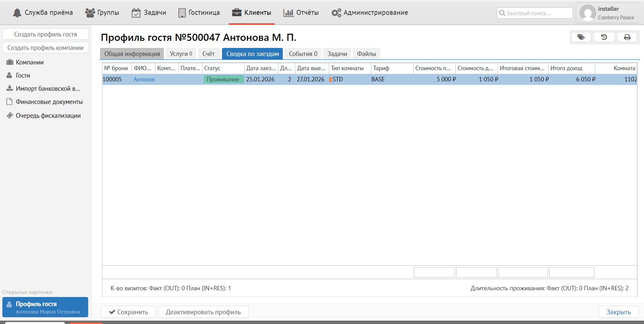
Task: Open Компании in the sidebar
Action: click(x=30, y=62)
